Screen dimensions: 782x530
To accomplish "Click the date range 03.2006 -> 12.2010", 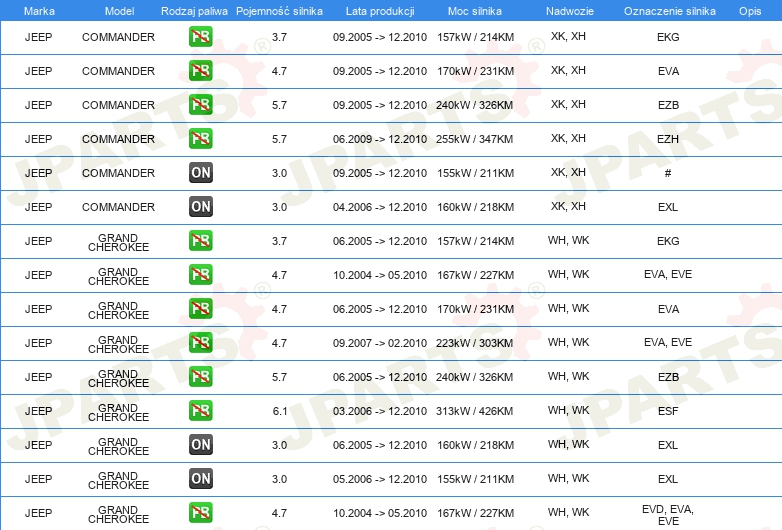I will pyautogui.click(x=380, y=411).
